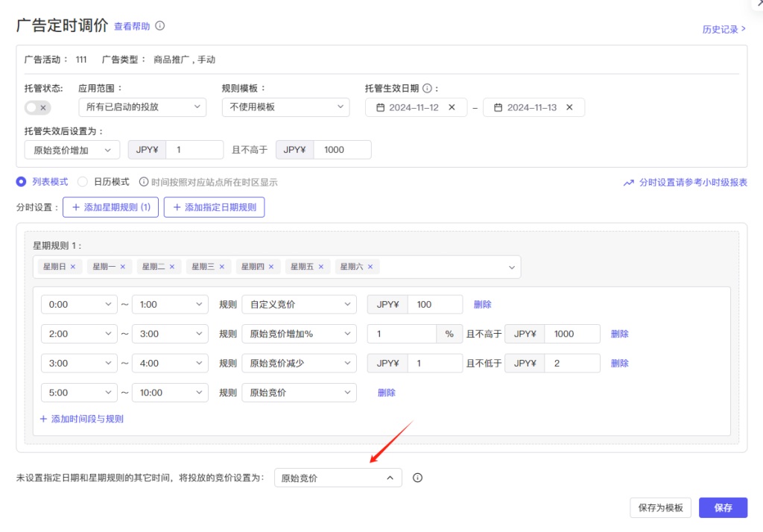This screenshot has height=532, width=763.
Task: Click info icon next to 托管生效日期
Action: click(x=427, y=88)
